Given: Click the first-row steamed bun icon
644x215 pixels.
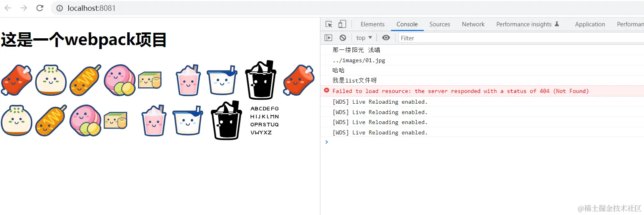Looking at the screenshot, I should click(x=51, y=80).
